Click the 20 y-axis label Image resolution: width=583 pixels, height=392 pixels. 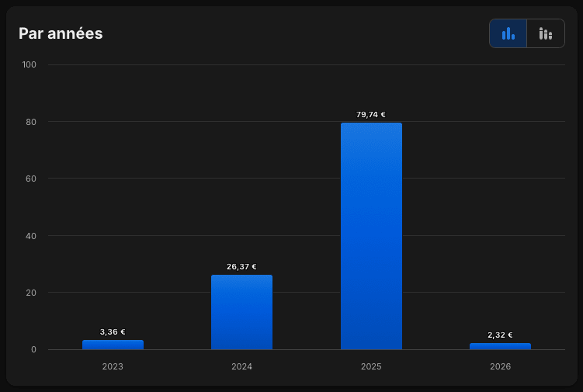31,293
